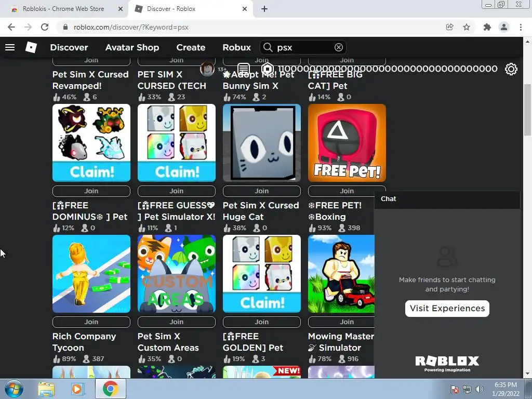The height and width of the screenshot is (399, 532).
Task: Open the network tray icon
Action: (467, 389)
